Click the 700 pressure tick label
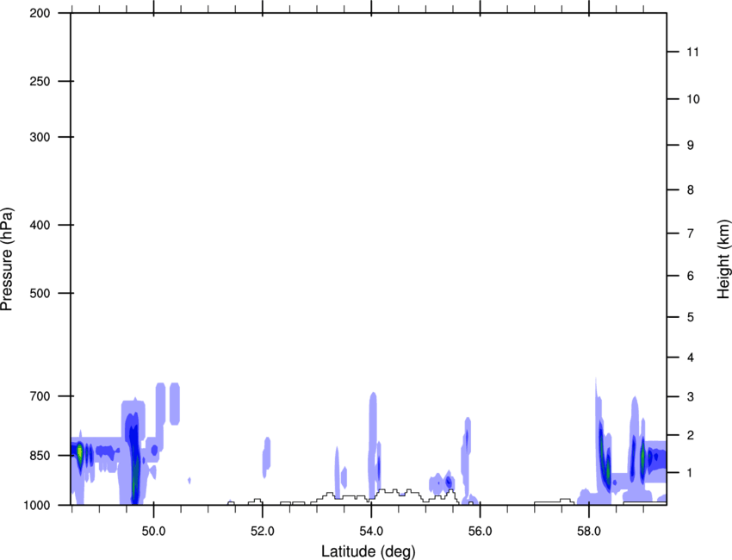 pyautogui.click(x=40, y=396)
